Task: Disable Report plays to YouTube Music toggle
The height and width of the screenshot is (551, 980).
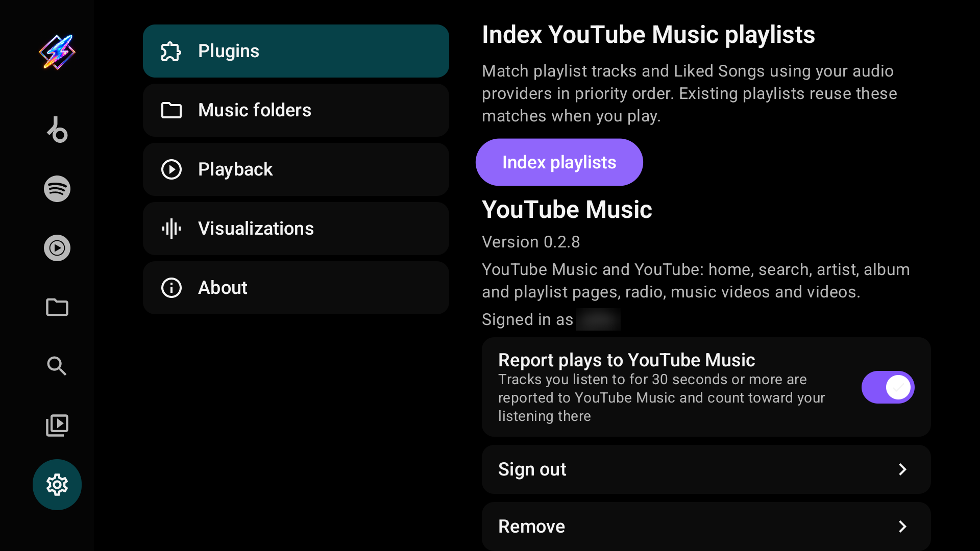Action: point(888,387)
